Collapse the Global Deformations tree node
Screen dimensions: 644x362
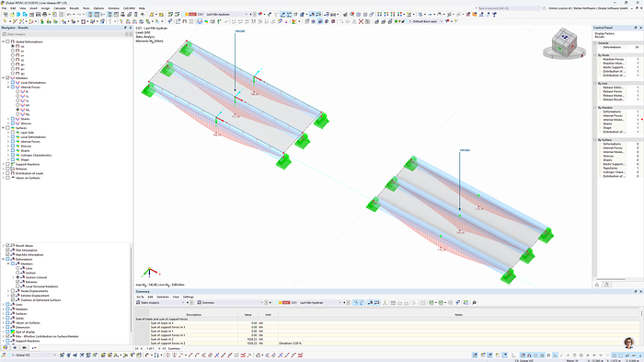(x=4, y=41)
